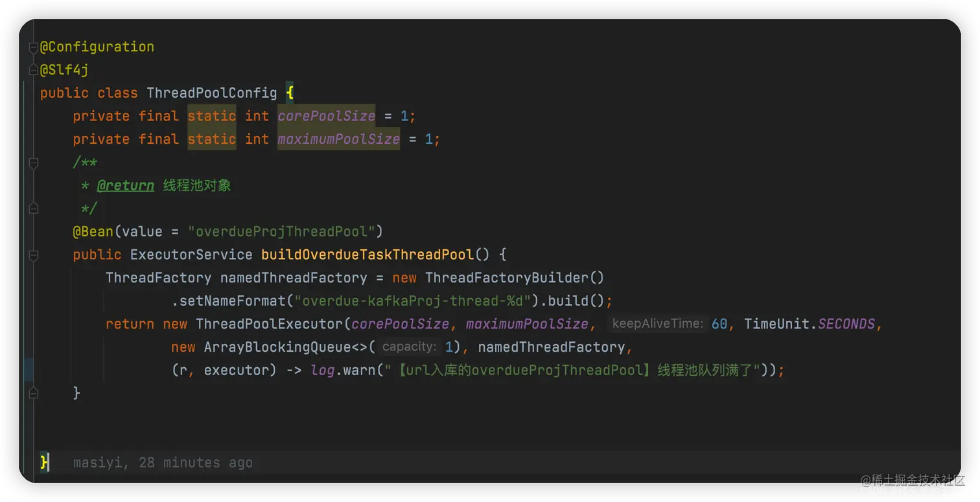This screenshot has height=502, width=980.
Task: Collapse the Javadoc comment at /** line
Action: 34,163
